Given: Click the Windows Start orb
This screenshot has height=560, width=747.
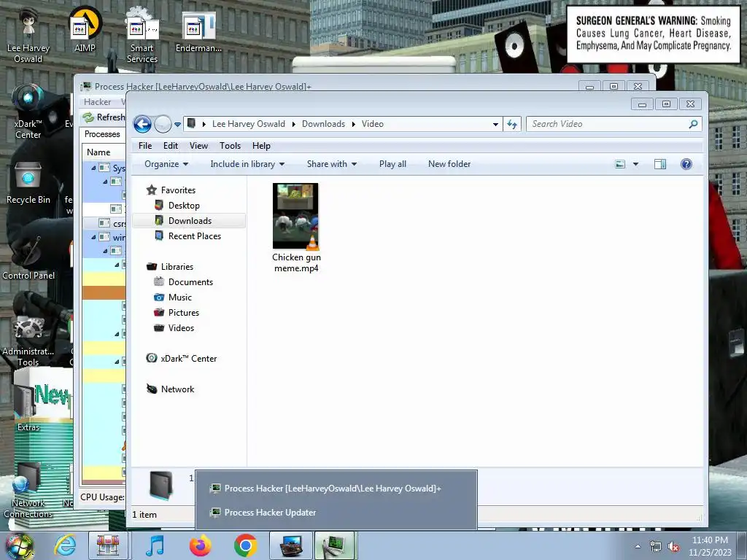Looking at the screenshot, I should click(18, 546).
